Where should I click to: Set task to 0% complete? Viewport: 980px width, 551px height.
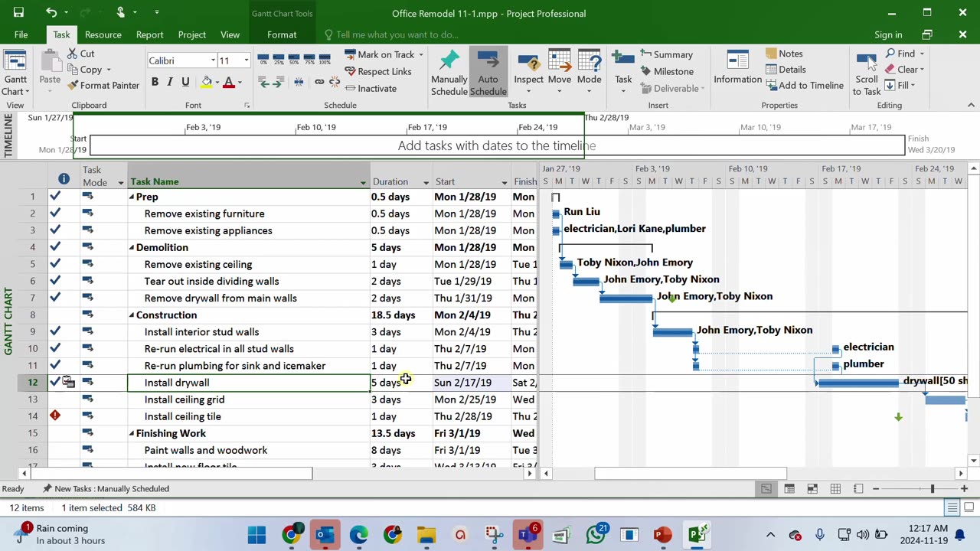[x=263, y=60]
